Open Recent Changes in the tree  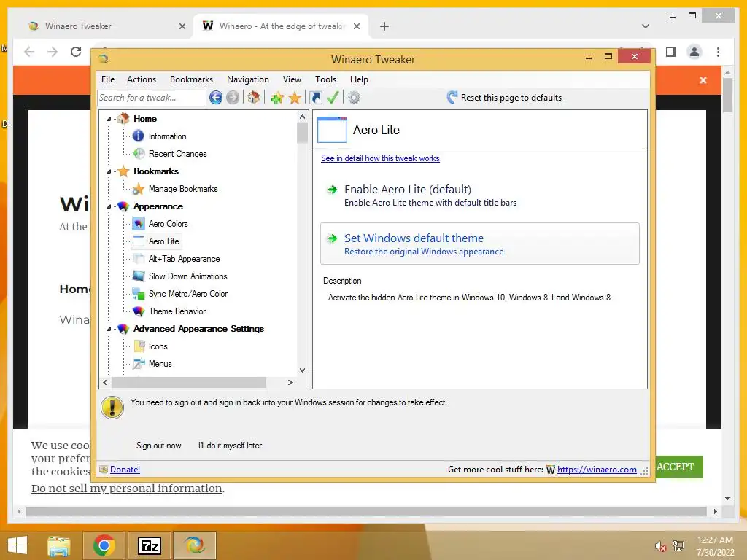click(x=177, y=154)
